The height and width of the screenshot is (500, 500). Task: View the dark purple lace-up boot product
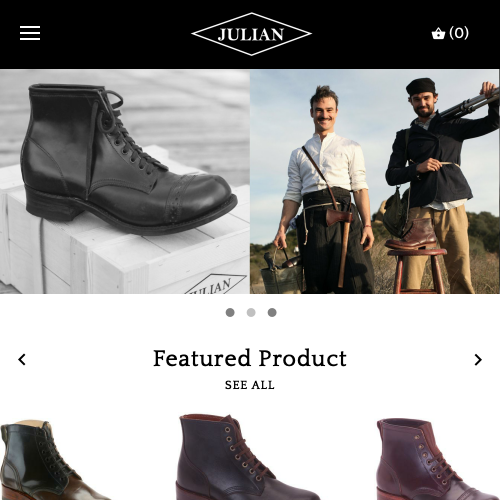coord(247,457)
